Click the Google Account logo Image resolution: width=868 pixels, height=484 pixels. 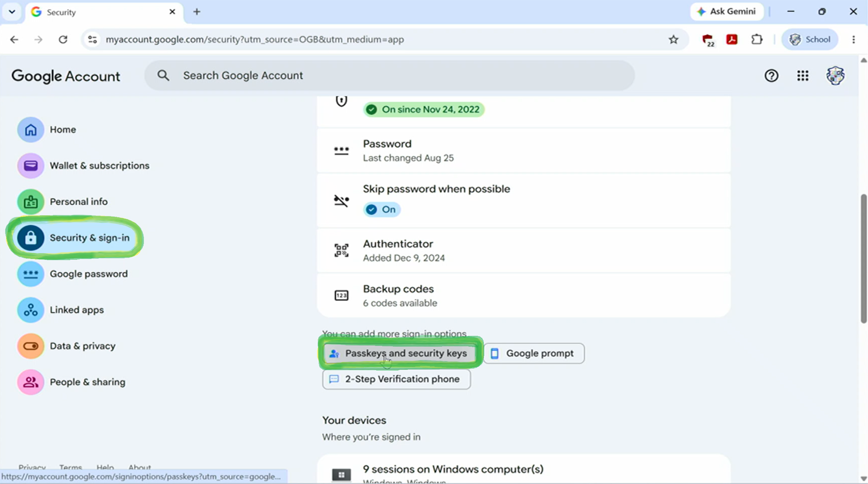click(x=66, y=76)
